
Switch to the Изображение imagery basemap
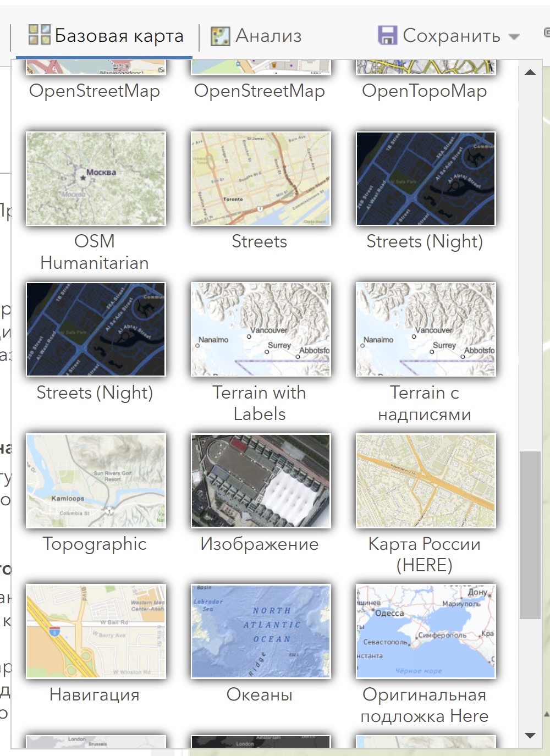click(x=261, y=481)
